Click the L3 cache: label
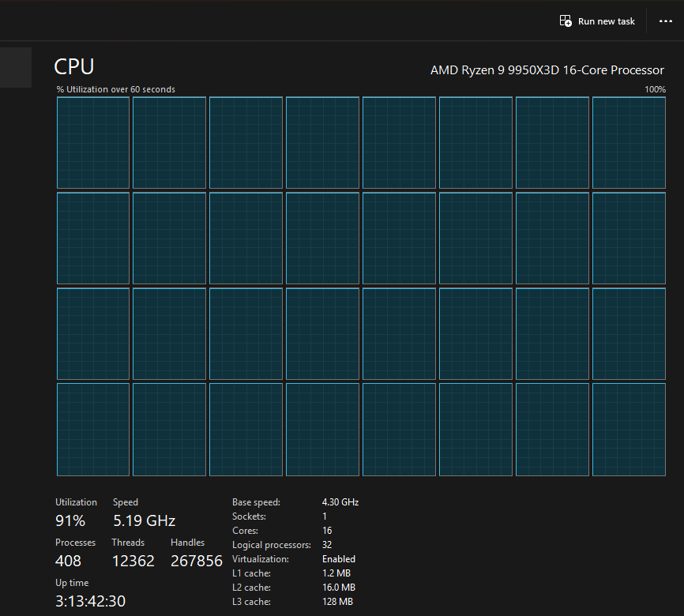The image size is (684, 616). tap(251, 602)
